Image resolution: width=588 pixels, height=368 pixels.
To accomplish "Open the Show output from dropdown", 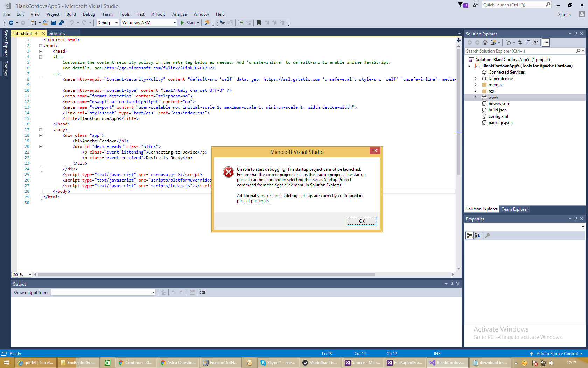I will coord(153,292).
